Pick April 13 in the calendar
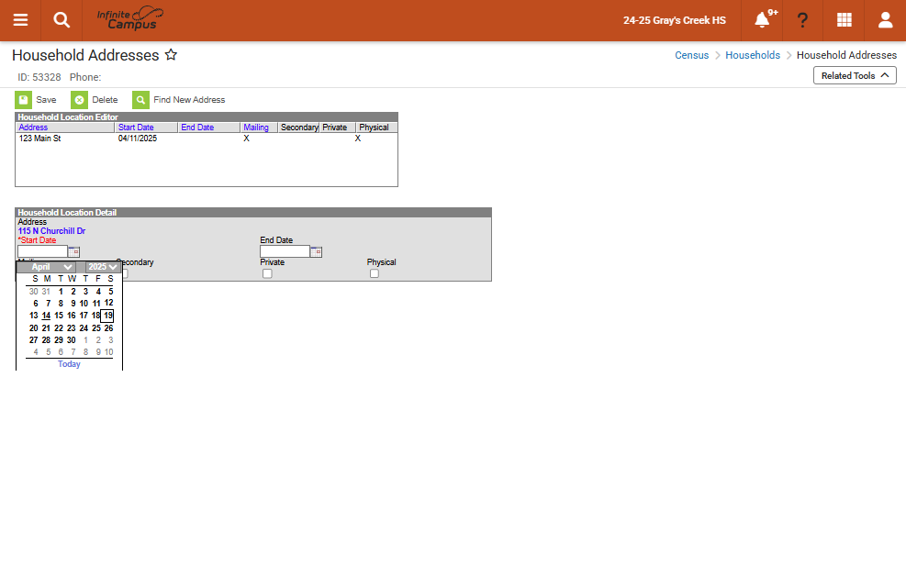 click(34, 316)
